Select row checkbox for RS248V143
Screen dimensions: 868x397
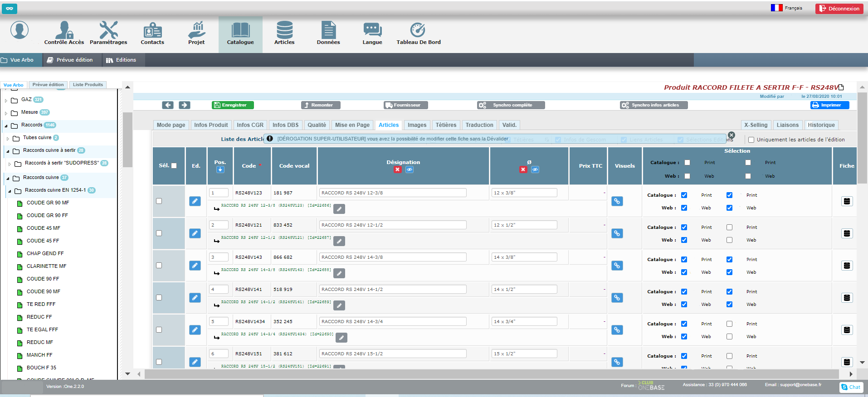click(159, 266)
